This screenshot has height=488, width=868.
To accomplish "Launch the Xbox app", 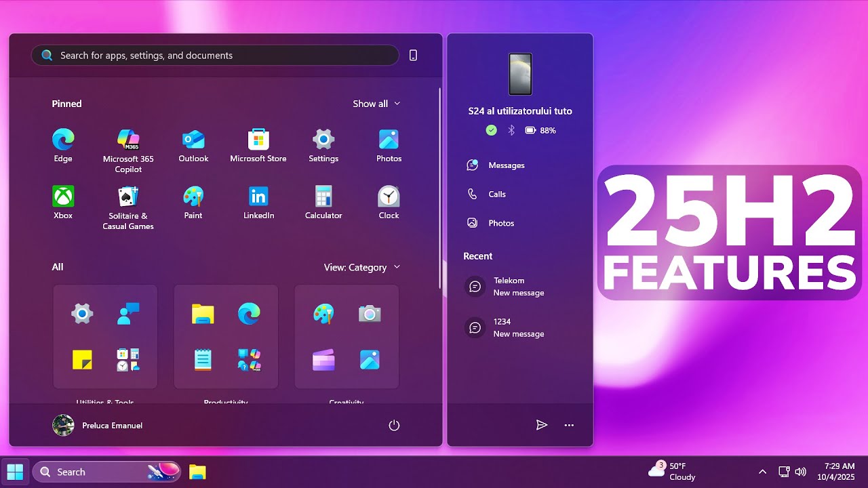I will click(x=63, y=203).
